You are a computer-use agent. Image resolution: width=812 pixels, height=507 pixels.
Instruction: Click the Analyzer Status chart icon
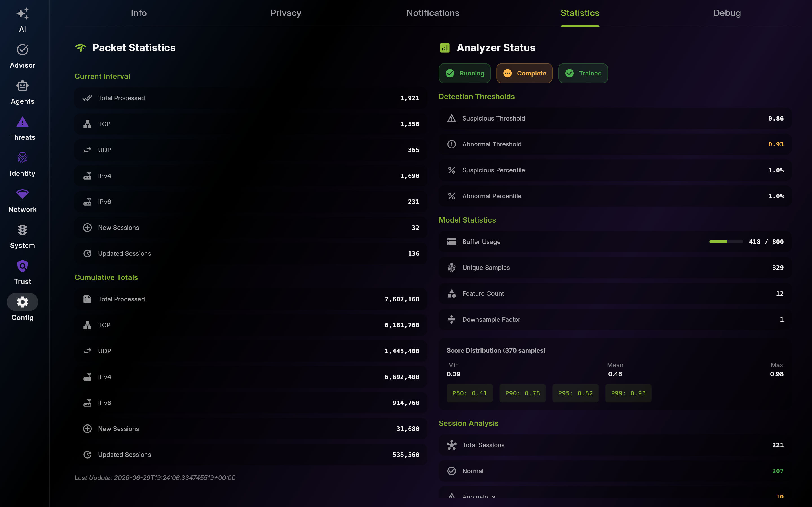click(445, 48)
